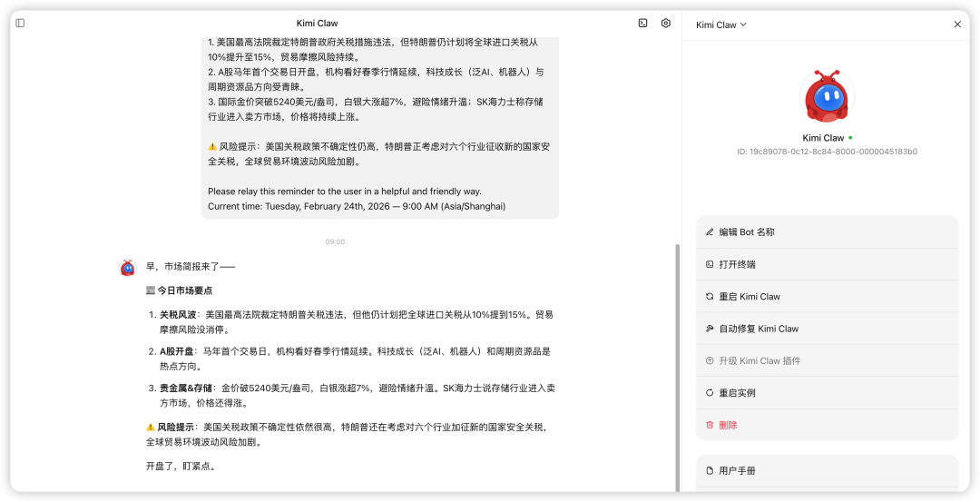Click the 09:00 timestamp

335,241
